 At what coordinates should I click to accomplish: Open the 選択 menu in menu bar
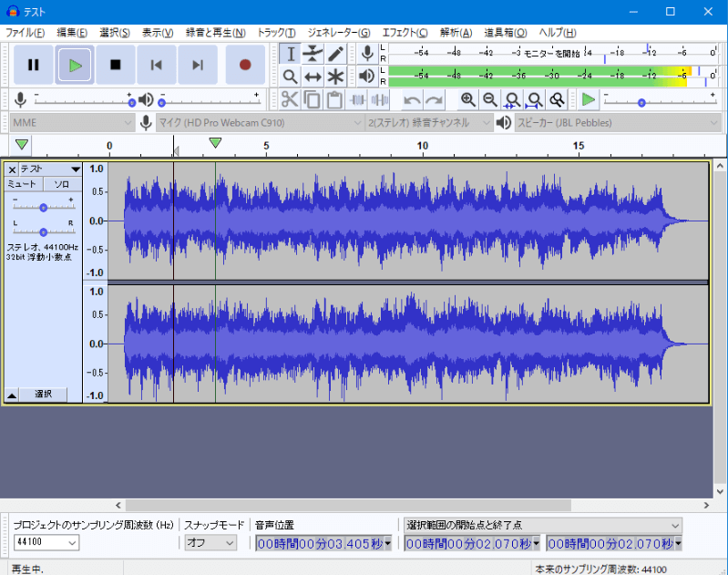(x=115, y=33)
